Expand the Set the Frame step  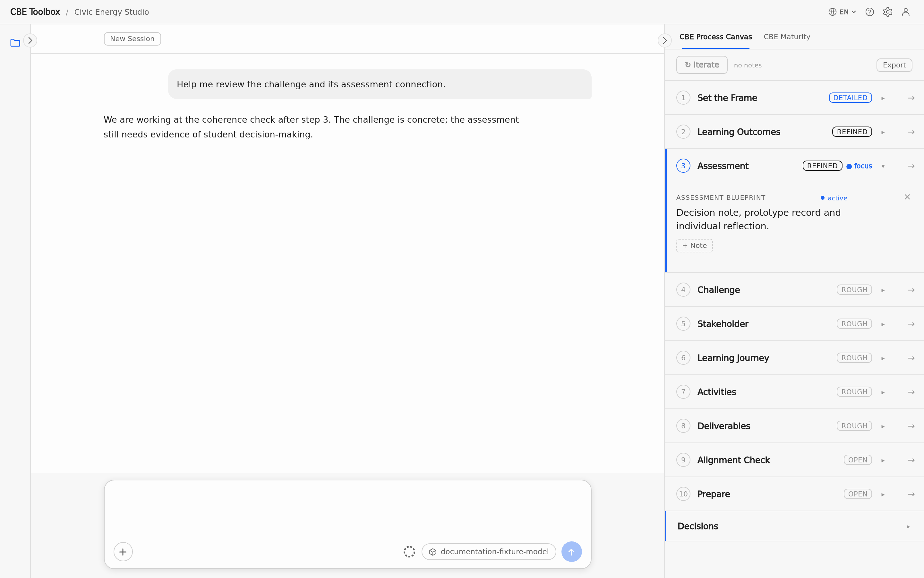[x=883, y=98]
